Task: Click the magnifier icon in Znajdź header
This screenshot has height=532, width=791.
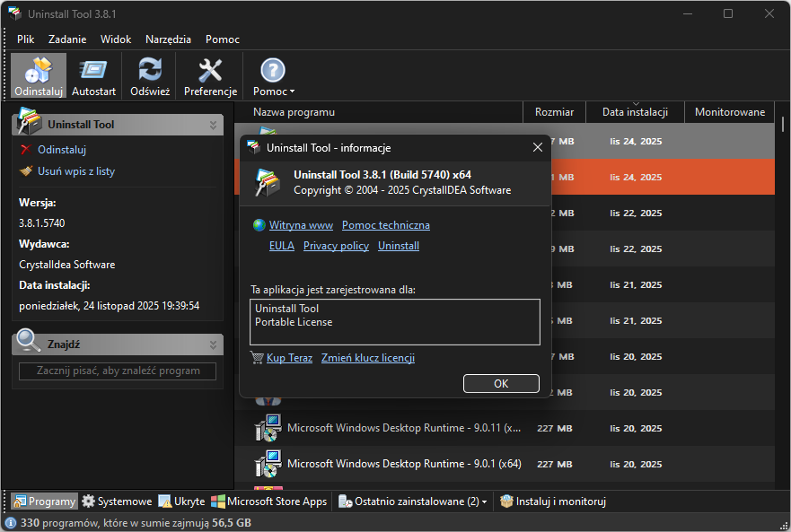Action: tap(28, 341)
